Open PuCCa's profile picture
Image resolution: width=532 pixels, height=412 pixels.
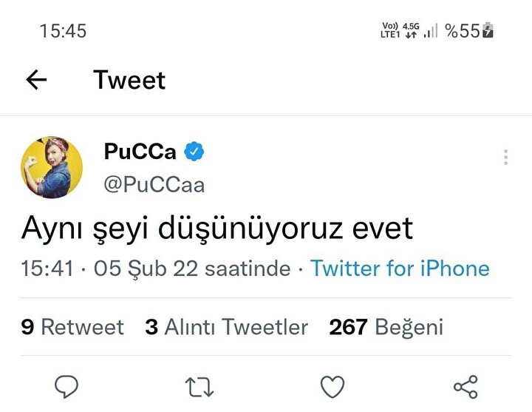[x=51, y=167]
